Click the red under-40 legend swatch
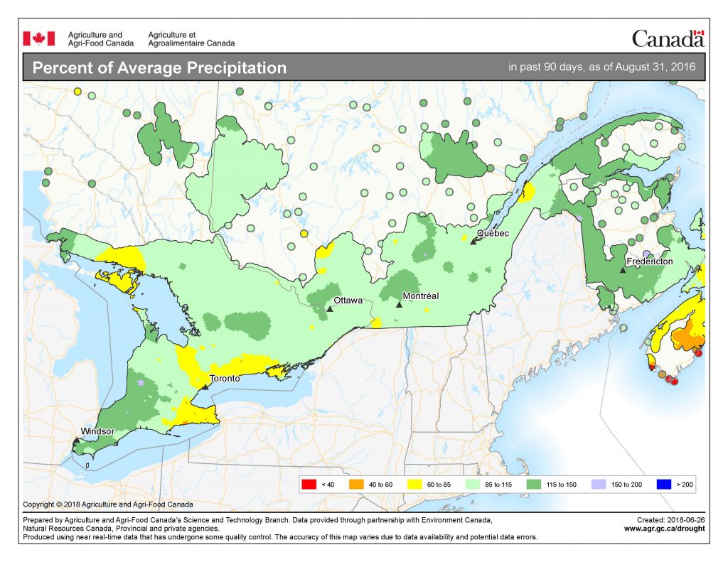 pos(309,484)
